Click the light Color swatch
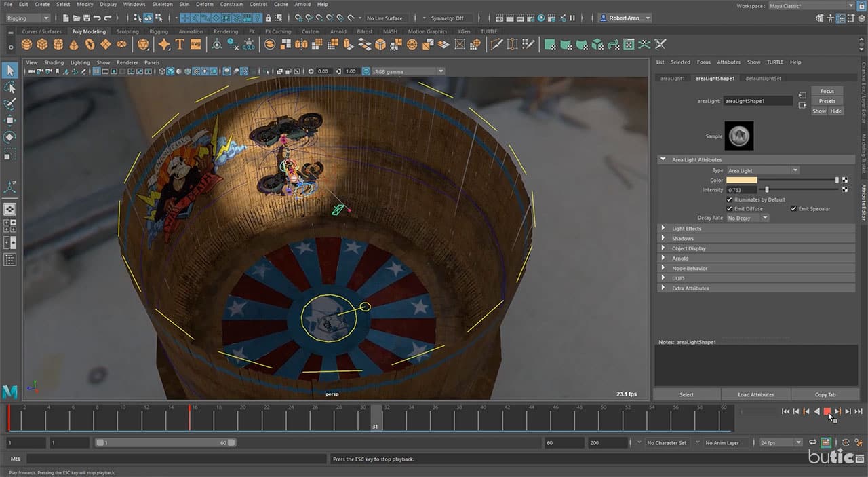The image size is (868, 477). pos(741,180)
